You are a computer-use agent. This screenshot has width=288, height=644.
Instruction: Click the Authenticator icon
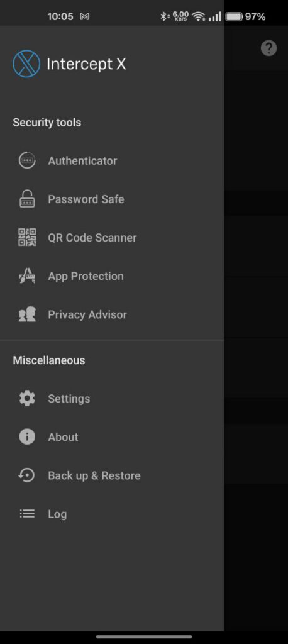pos(27,160)
